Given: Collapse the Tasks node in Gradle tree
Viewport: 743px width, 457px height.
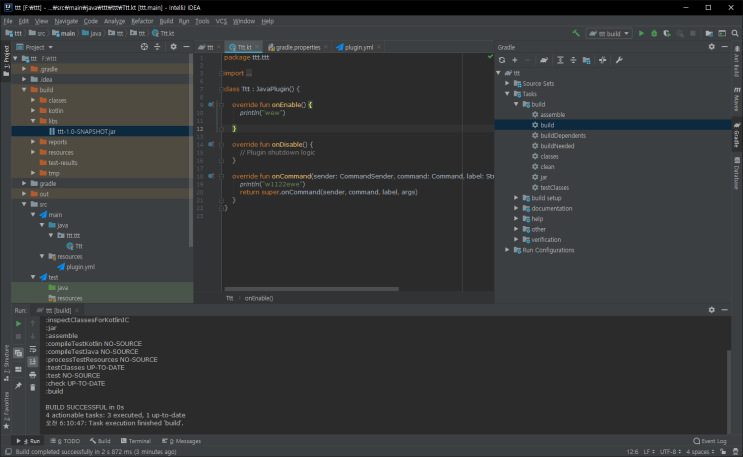Looking at the screenshot, I should pyautogui.click(x=507, y=94).
